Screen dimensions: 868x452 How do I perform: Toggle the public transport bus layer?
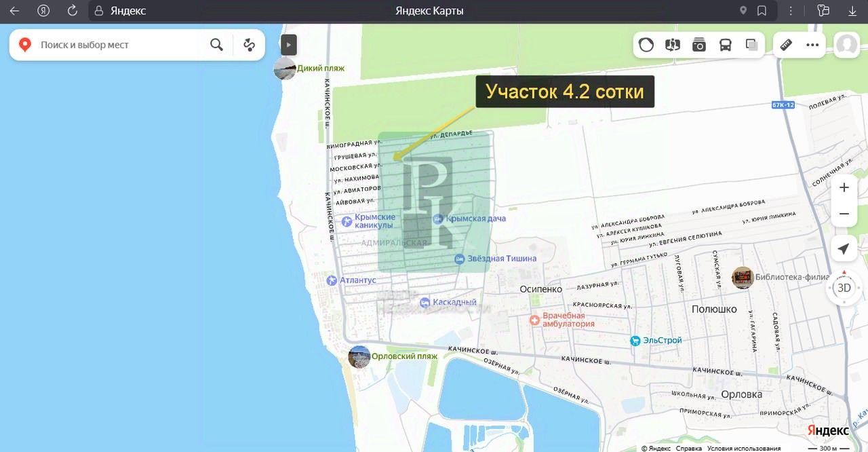(x=726, y=45)
